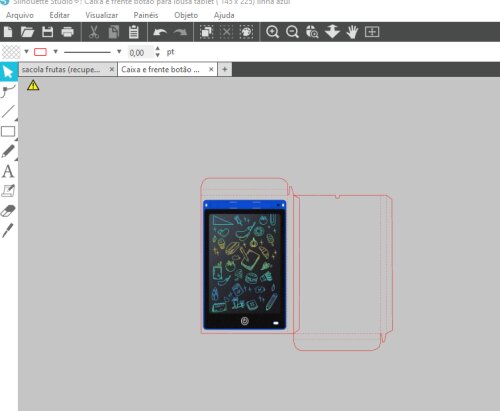
Task: Open the Ajuda menu
Action: pyautogui.click(x=224, y=15)
